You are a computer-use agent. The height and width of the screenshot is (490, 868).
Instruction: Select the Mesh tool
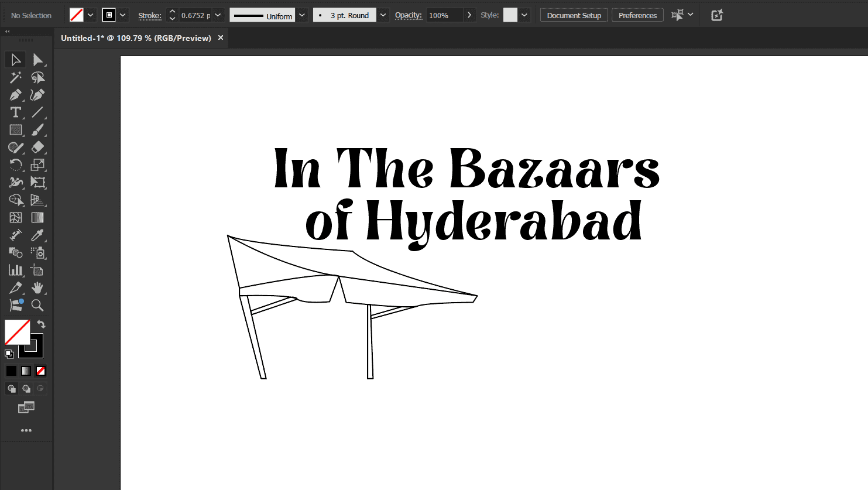point(16,218)
